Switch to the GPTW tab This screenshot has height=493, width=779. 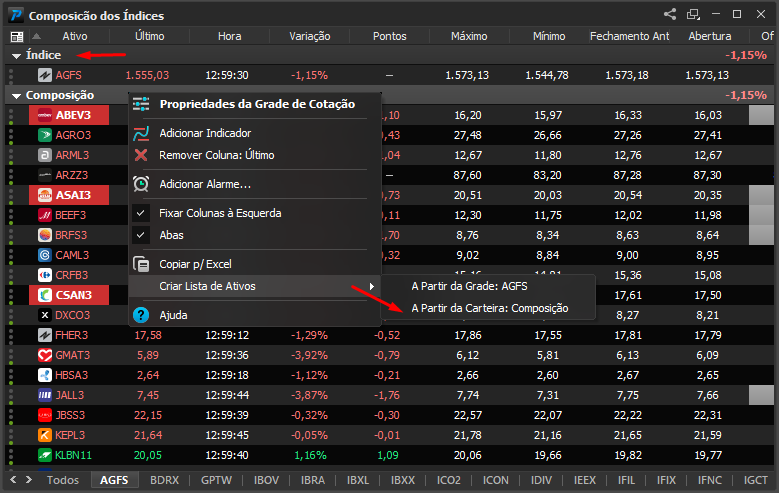pos(216,480)
